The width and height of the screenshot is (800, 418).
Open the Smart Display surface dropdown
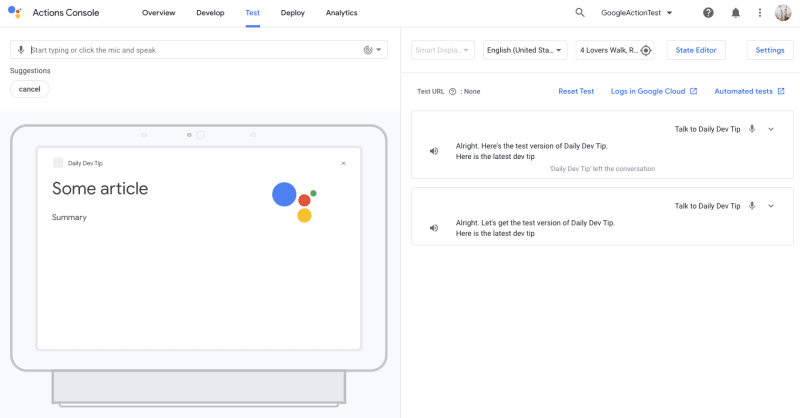coord(443,50)
